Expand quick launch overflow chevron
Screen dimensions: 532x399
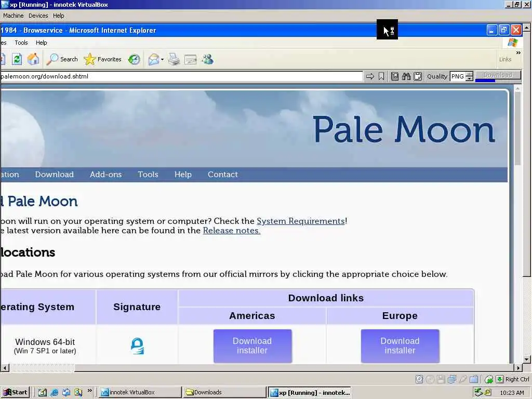(x=89, y=391)
